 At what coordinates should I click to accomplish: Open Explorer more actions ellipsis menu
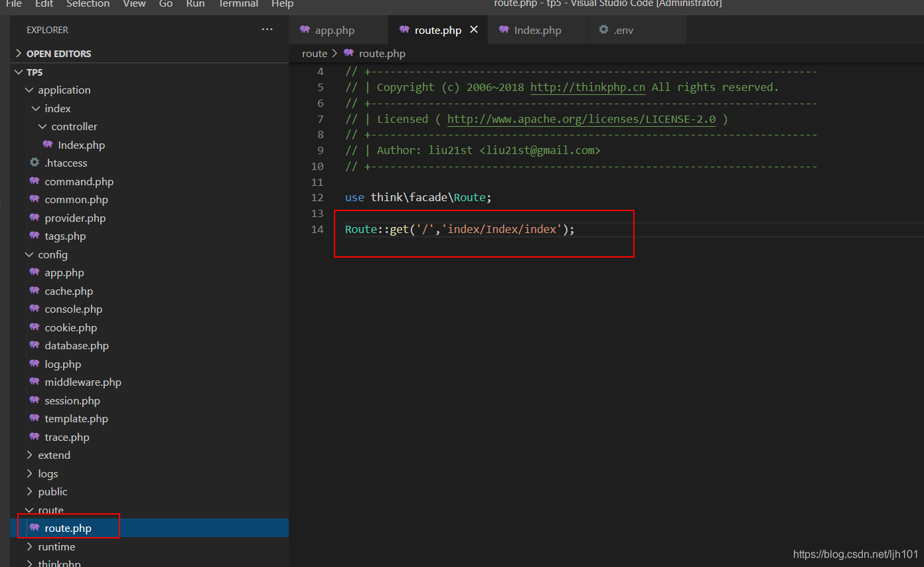tap(267, 30)
